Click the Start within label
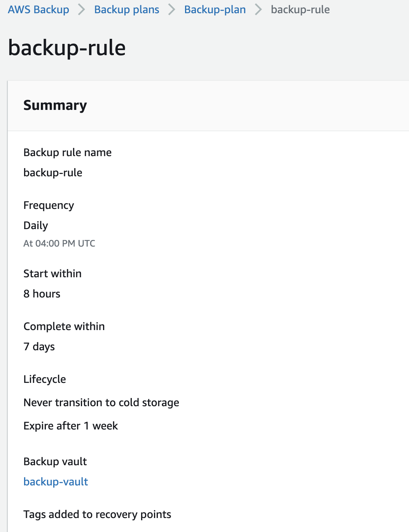This screenshot has width=409, height=532. click(52, 273)
